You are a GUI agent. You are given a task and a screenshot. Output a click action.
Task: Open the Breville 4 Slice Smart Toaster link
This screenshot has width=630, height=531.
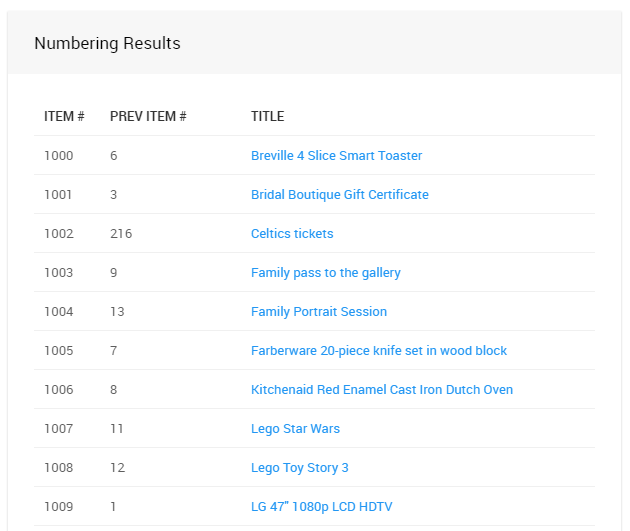point(336,156)
